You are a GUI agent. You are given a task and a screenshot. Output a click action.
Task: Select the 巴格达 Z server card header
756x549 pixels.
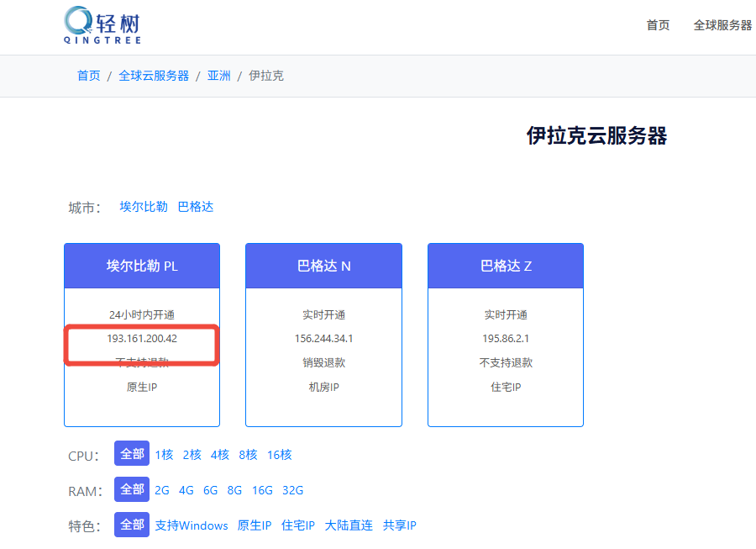point(506,266)
